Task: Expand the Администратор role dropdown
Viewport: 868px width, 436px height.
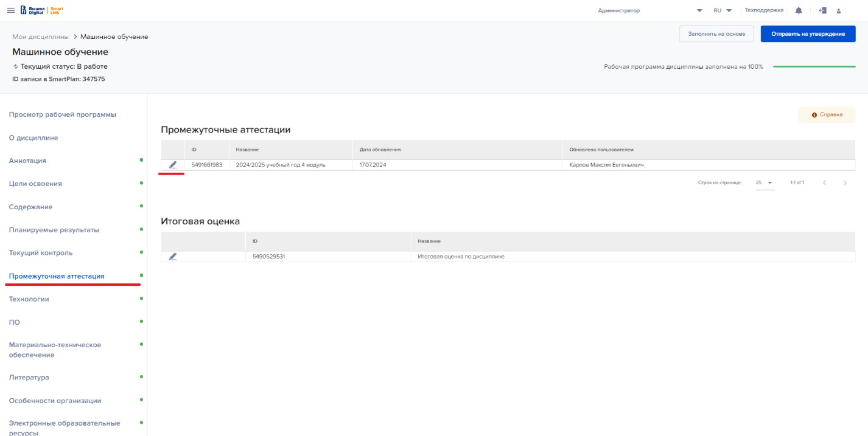Action: pyautogui.click(x=699, y=10)
